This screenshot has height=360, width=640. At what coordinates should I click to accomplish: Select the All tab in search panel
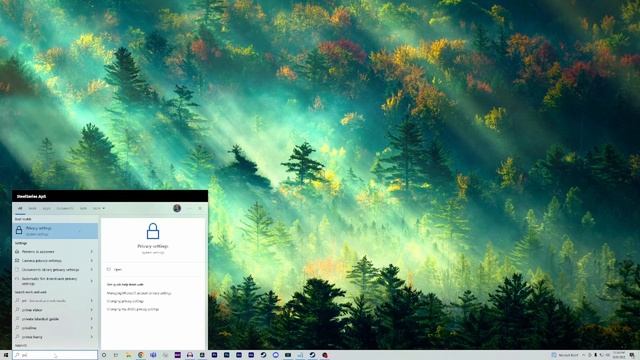[20, 208]
